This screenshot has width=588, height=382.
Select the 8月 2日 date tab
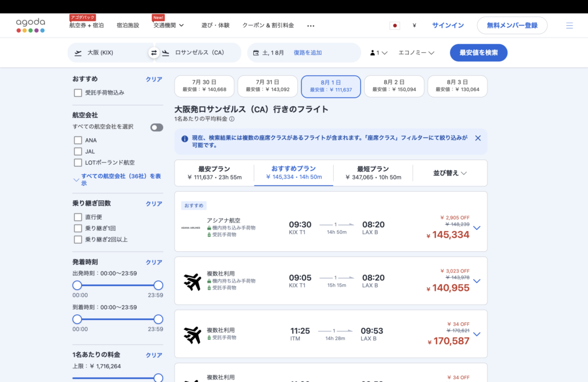pos(394,86)
